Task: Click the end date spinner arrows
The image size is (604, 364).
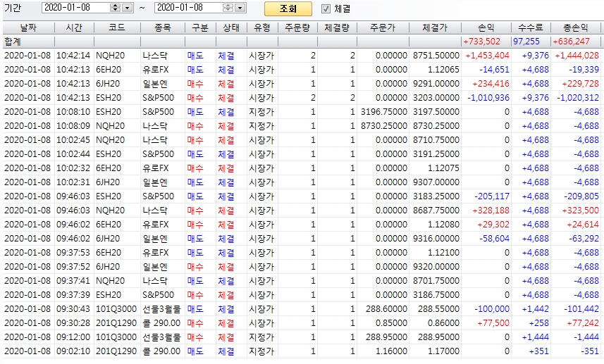Action: point(228,7)
